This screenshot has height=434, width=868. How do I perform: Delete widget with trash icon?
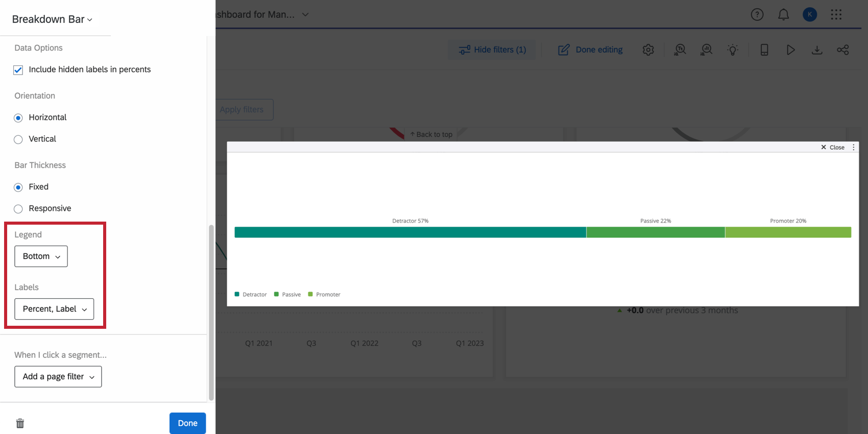(x=20, y=423)
